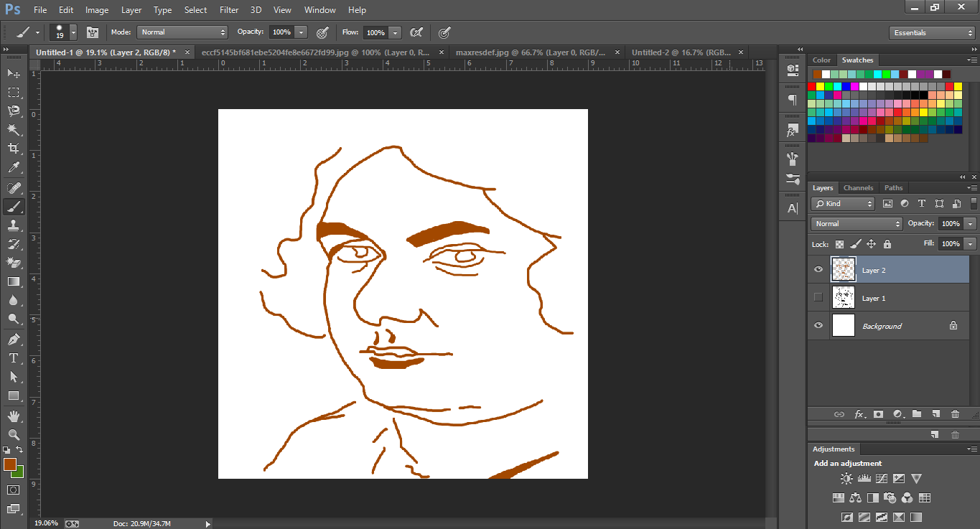Toggle lock all padlock icon
The width and height of the screenshot is (980, 529).
[887, 244]
